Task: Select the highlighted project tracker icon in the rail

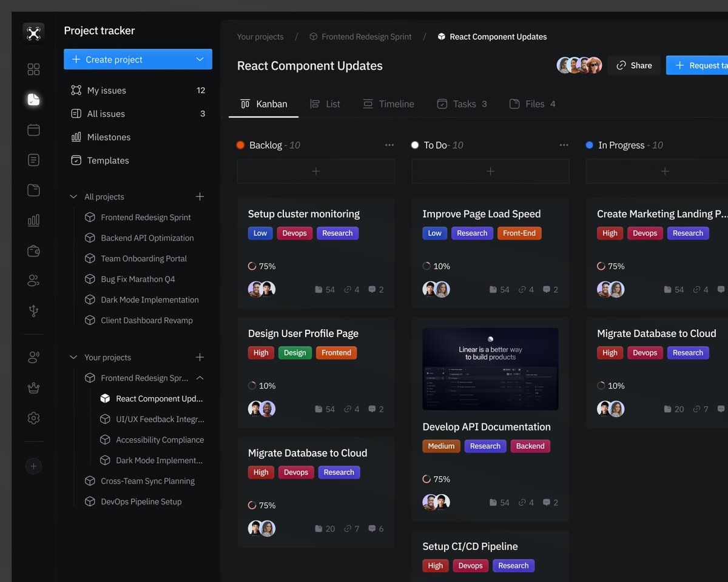Action: (x=33, y=99)
